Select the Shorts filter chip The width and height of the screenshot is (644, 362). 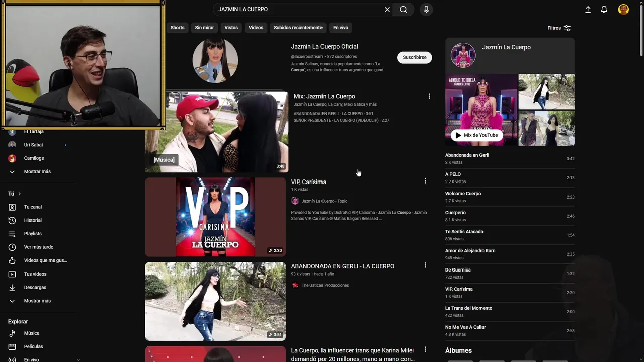click(x=177, y=28)
